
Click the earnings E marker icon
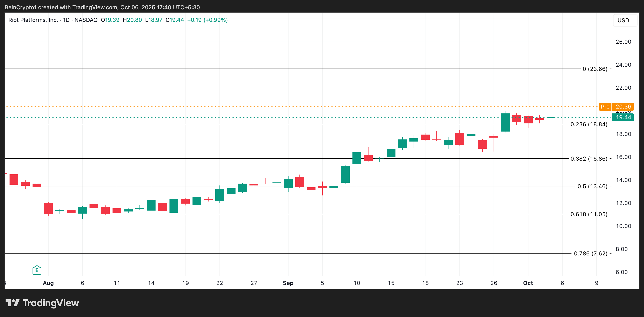(x=37, y=270)
